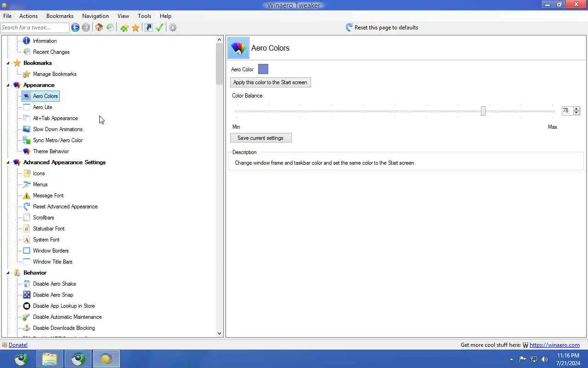Open bookmarks via gold star toolbar icon
Viewport: 588px width, 368px height.
pyautogui.click(x=136, y=28)
